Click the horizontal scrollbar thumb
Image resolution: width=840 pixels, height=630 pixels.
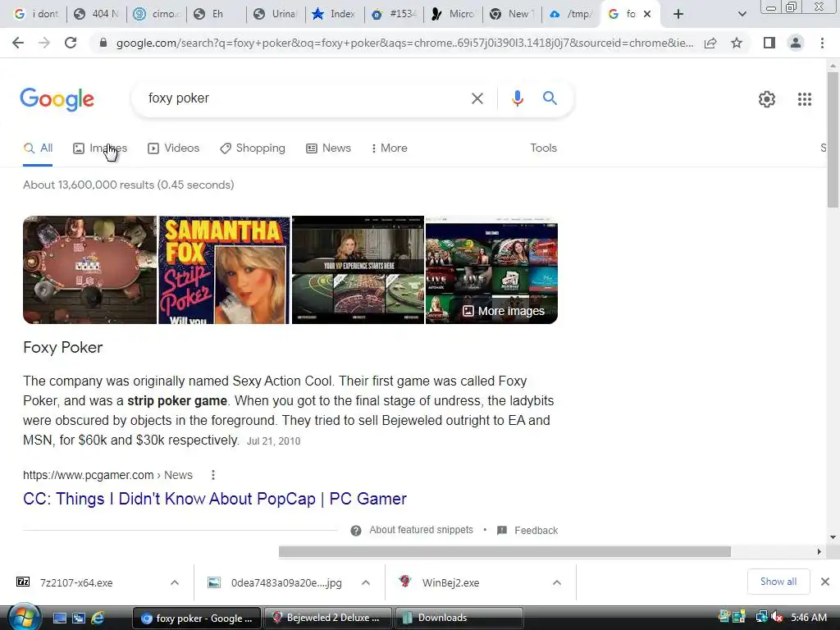point(504,552)
